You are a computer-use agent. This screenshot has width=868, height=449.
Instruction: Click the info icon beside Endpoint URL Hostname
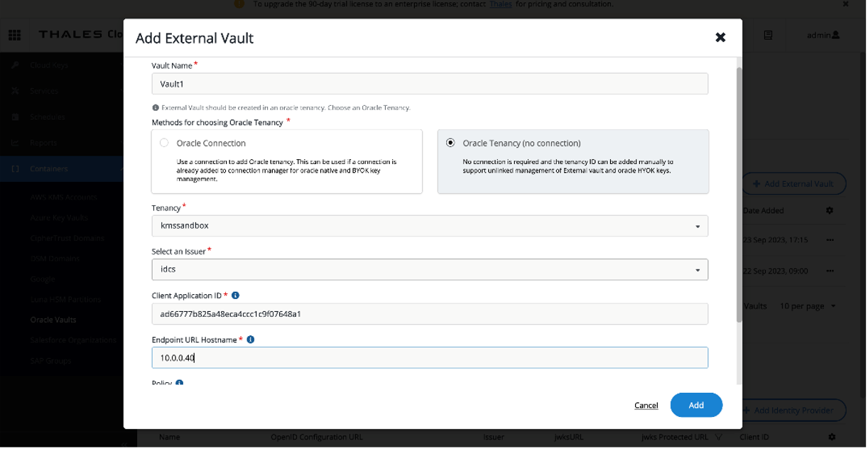[249, 340]
